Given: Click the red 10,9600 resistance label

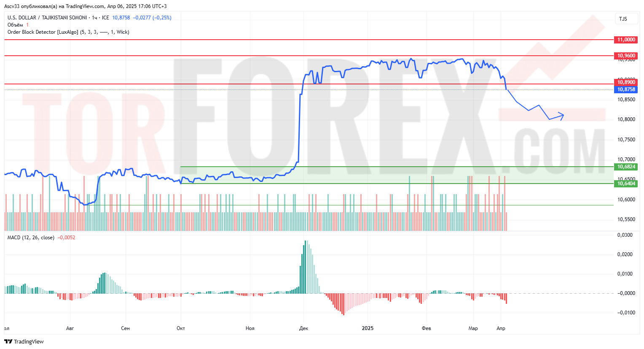Looking at the screenshot, I should tap(626, 56).
